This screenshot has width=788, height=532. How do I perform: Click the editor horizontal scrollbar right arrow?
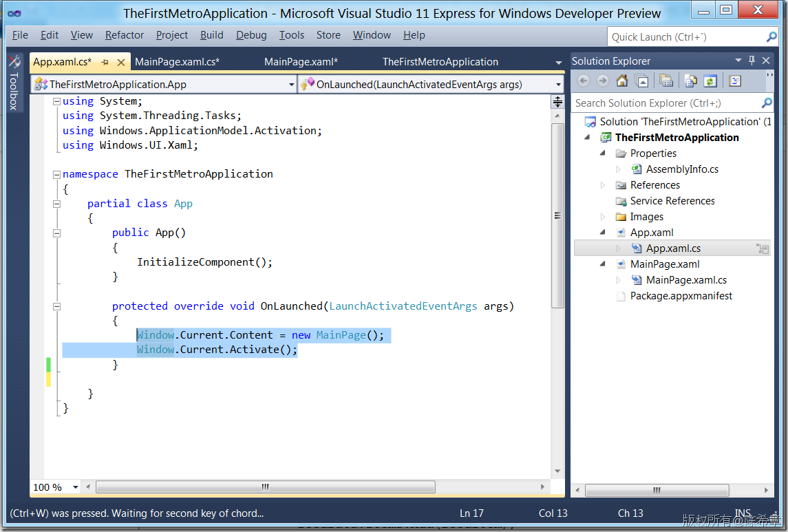tap(542, 487)
